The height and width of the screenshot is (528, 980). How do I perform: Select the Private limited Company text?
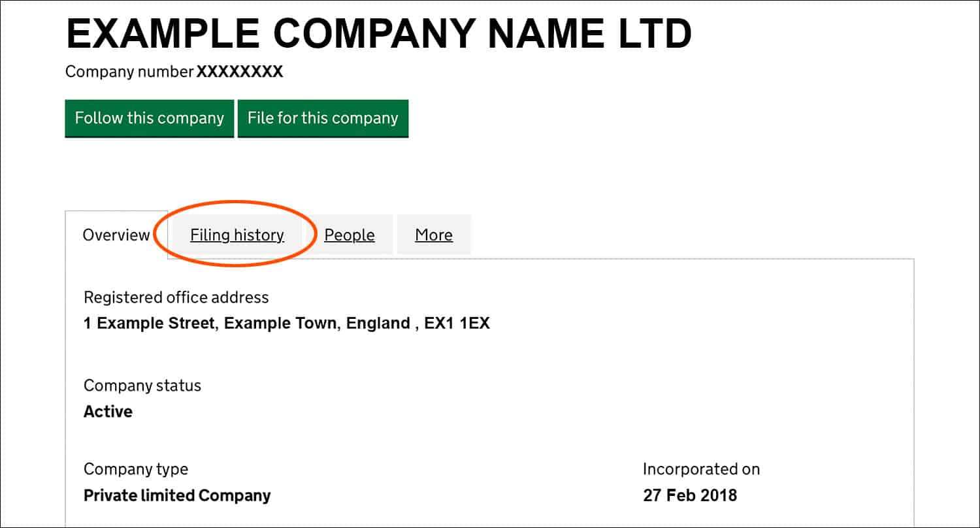(x=176, y=495)
